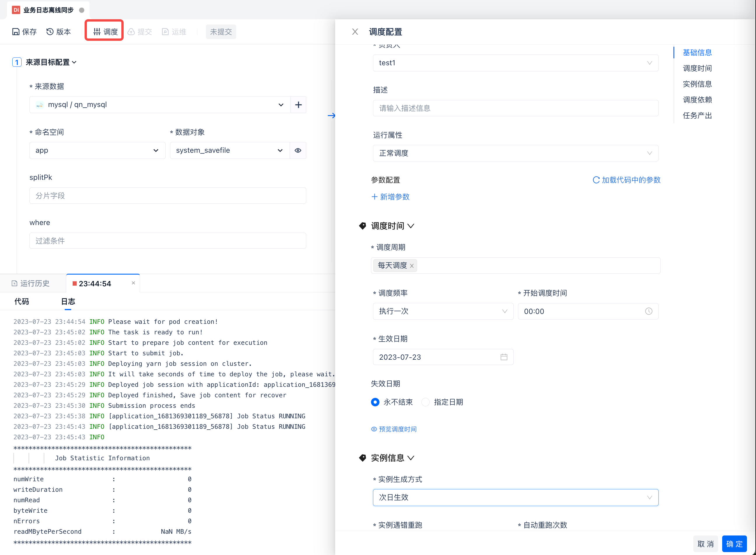Collapse the 调度时间 section

(411, 226)
